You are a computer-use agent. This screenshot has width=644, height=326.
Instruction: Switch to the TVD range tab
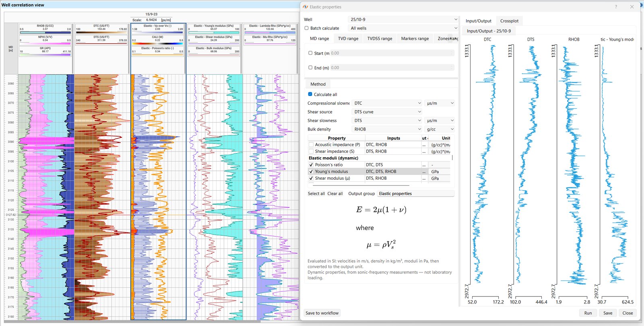click(348, 39)
